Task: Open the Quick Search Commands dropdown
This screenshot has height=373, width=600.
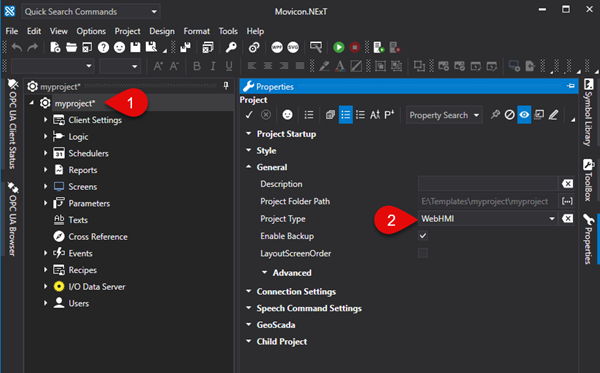Action: pos(154,11)
